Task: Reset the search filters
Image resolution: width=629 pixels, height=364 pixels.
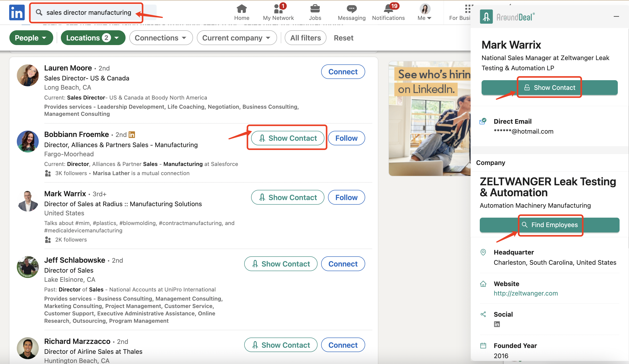Action: click(x=343, y=38)
